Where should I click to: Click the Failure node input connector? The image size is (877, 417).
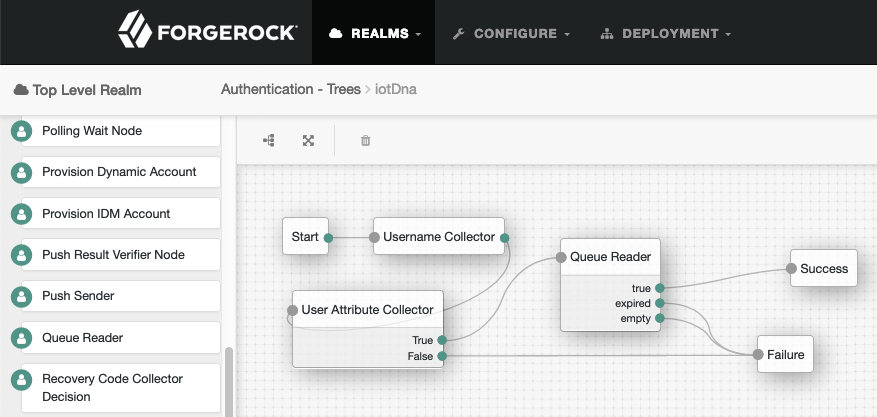[758, 354]
